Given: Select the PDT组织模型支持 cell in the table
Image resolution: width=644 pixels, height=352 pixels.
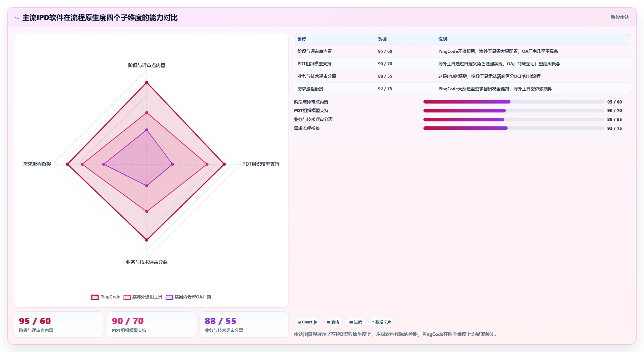Looking at the screenshot, I should (x=315, y=64).
